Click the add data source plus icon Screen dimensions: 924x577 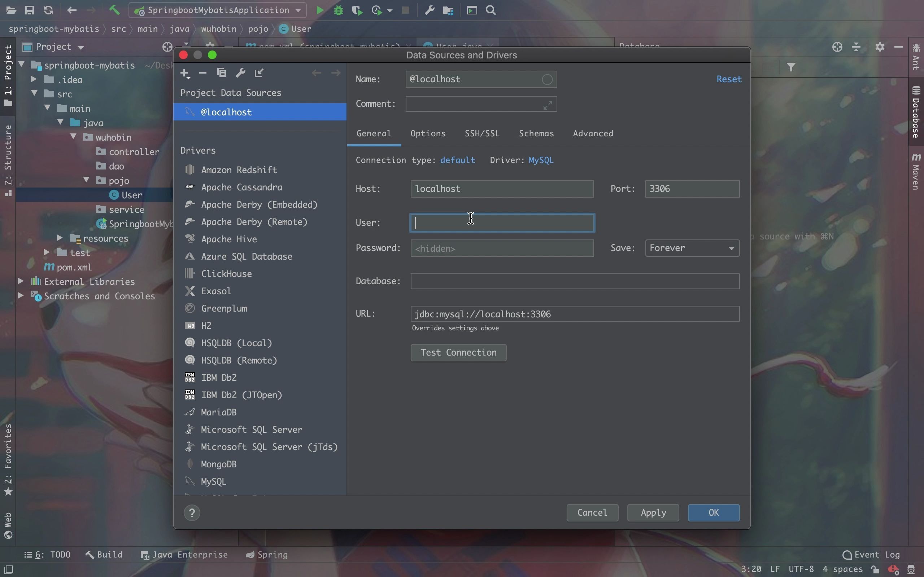pos(184,73)
